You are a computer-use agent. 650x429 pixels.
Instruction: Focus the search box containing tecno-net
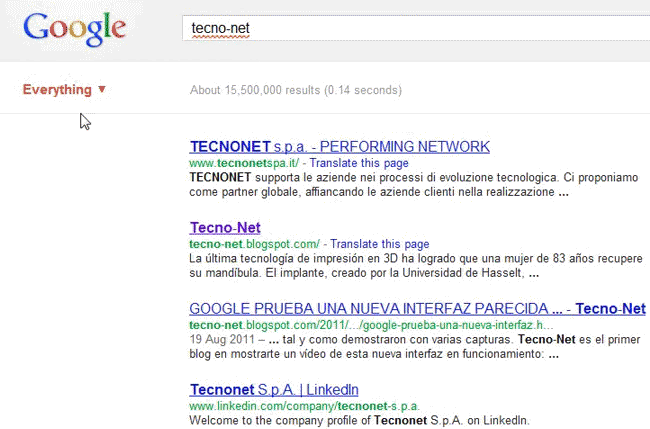[x=416, y=28]
